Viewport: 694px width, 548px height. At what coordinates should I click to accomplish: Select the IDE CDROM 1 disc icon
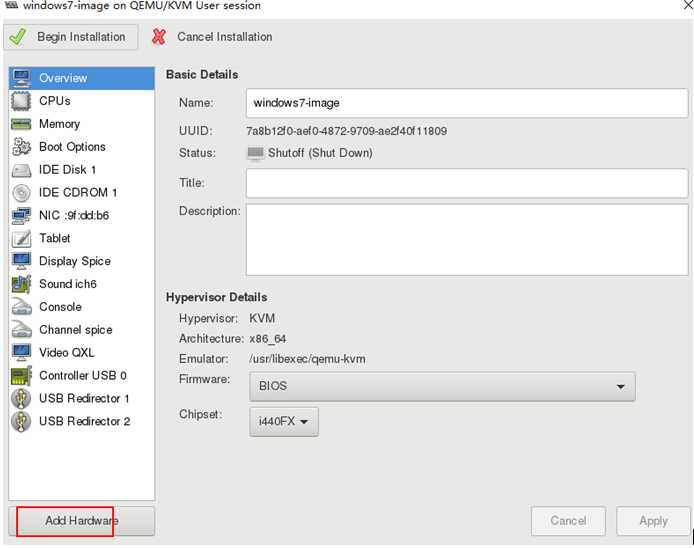point(21,192)
